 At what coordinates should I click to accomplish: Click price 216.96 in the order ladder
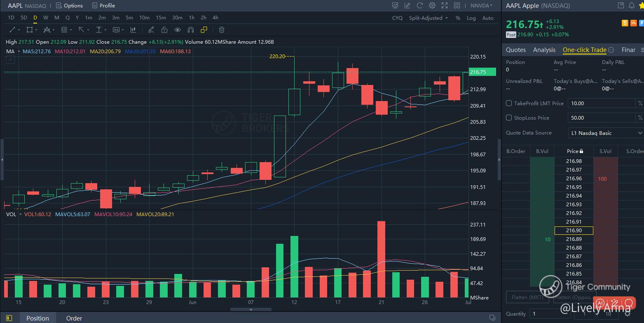point(574,179)
